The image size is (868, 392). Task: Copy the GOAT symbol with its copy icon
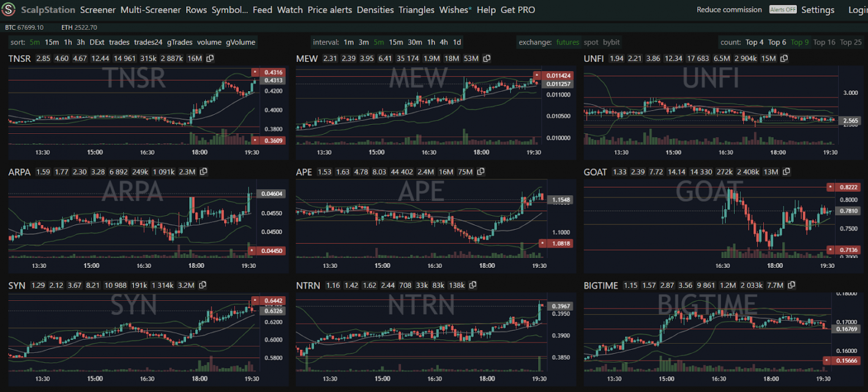(x=786, y=172)
